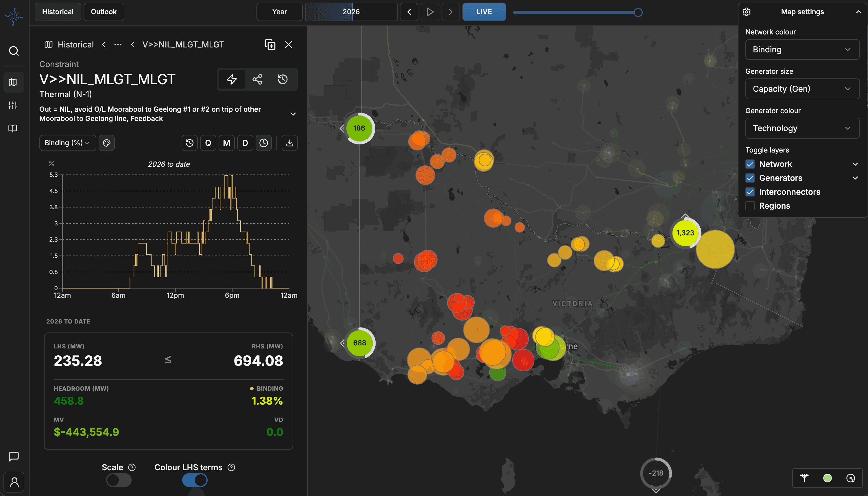This screenshot has width=868, height=496.
Task: Play the timeline animation
Action: pyautogui.click(x=430, y=12)
